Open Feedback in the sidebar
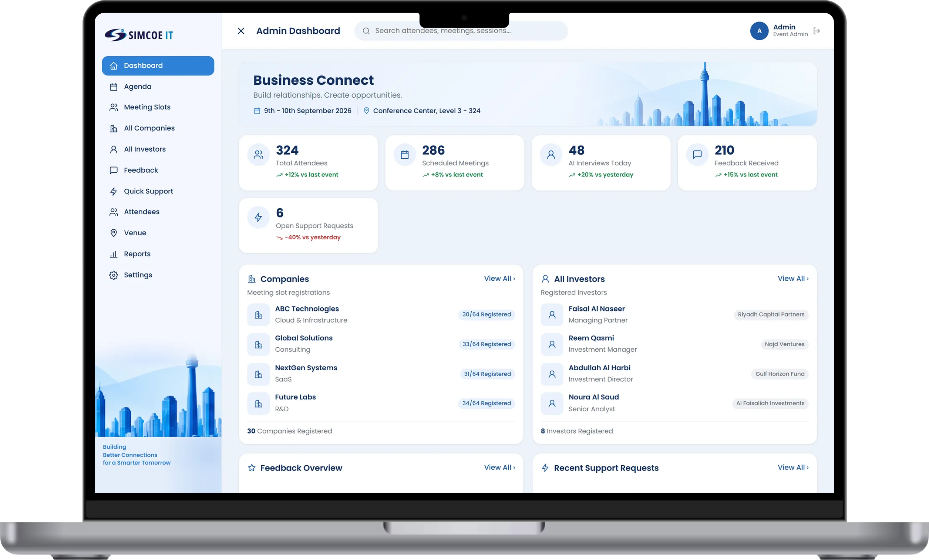The height and width of the screenshot is (560, 929). (x=158, y=171)
